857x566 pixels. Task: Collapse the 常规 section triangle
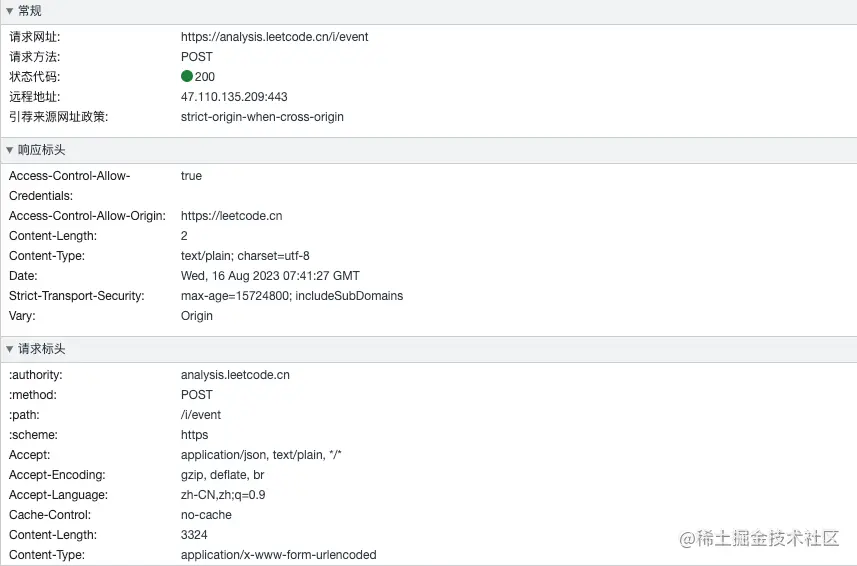(10, 11)
